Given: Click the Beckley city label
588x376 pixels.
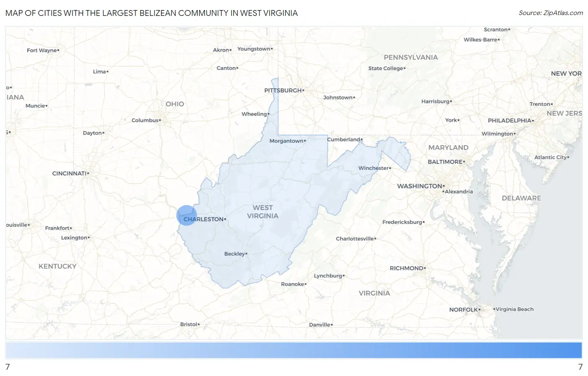Looking at the screenshot, I should coord(235,254).
